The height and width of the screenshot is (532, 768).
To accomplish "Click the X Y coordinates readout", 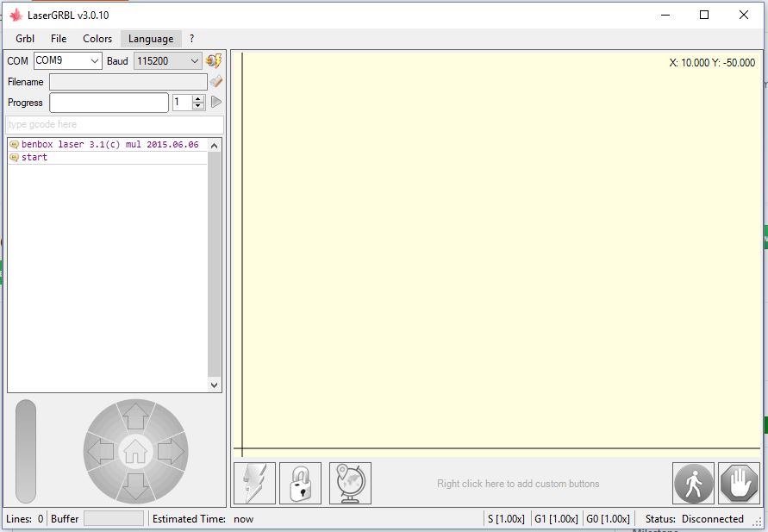I will pos(712,63).
